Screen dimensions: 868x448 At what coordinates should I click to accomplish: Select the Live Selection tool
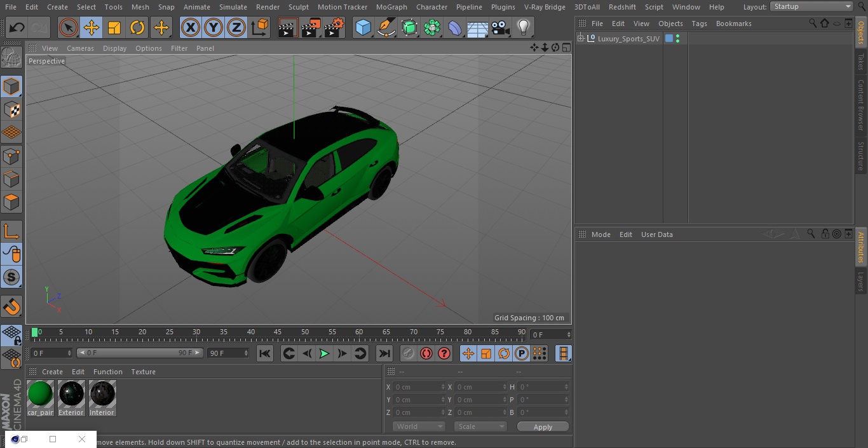pyautogui.click(x=68, y=28)
